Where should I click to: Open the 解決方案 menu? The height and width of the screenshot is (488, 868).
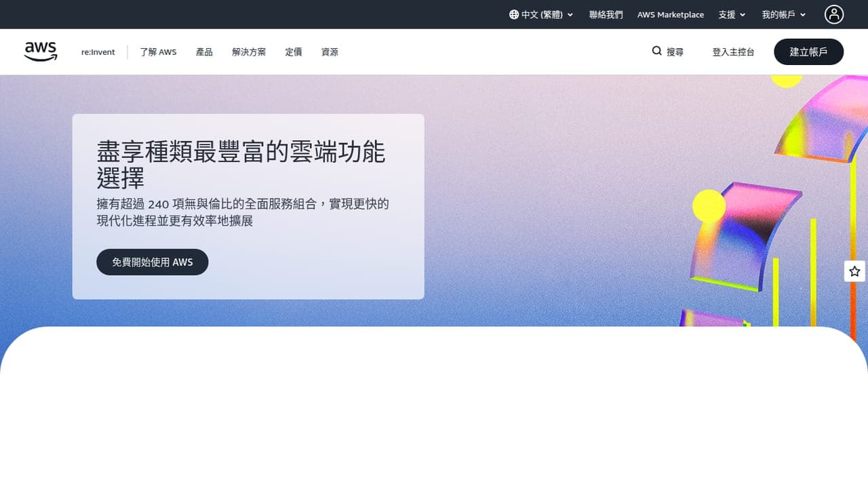click(x=249, y=52)
